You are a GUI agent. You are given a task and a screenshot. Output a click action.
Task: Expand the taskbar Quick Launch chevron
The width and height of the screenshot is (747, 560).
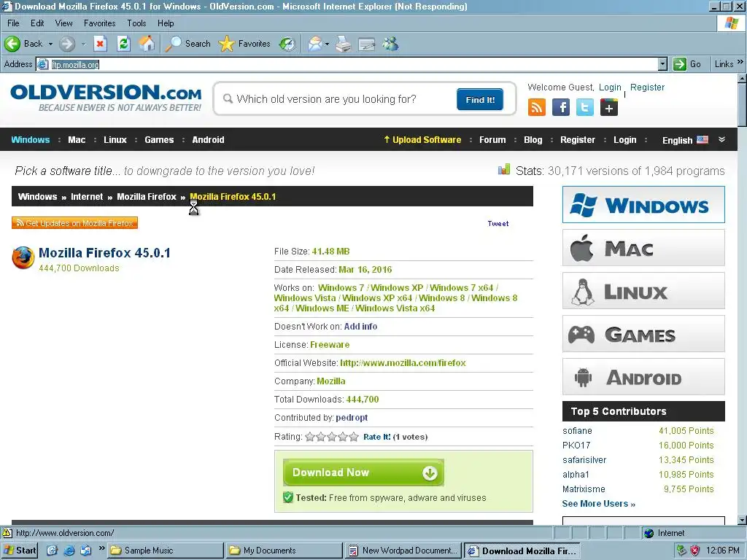coord(101,548)
